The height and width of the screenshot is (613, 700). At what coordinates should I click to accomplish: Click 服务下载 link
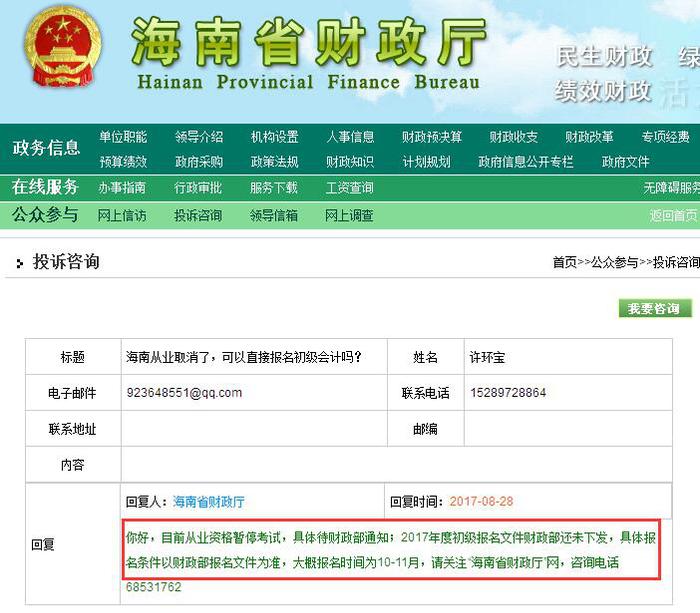point(274,187)
